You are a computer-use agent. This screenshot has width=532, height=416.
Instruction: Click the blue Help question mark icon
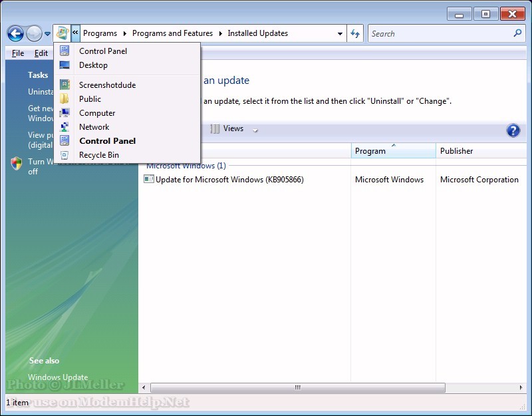[x=513, y=130]
